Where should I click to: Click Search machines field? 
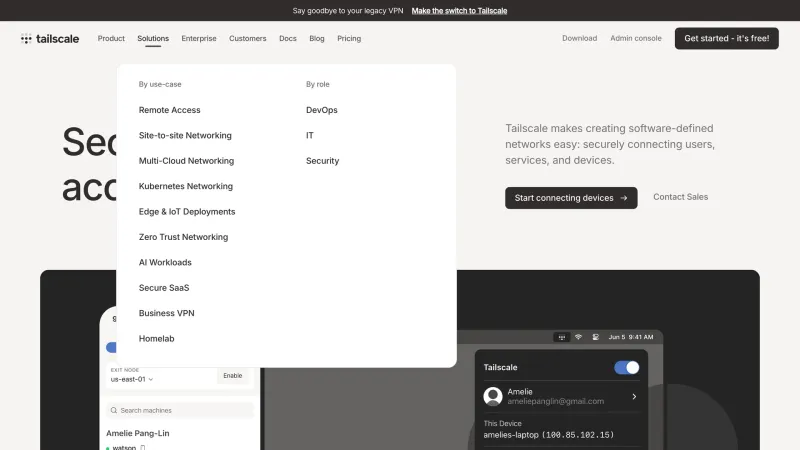click(180, 410)
